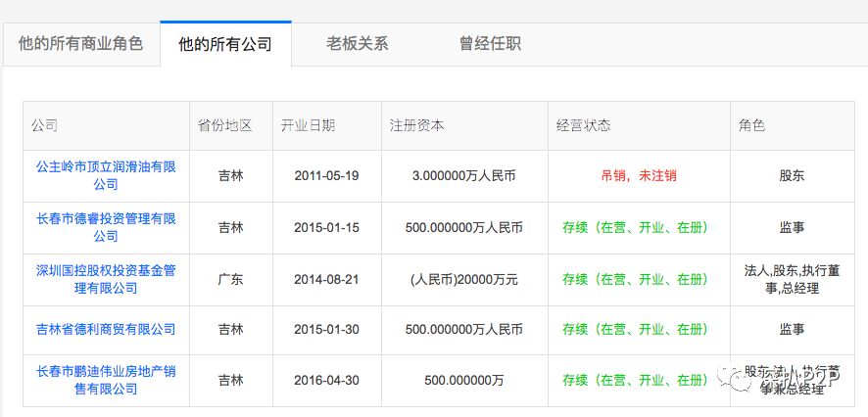Select the date 2015-01-30
Screen dimensions: 868x417
(x=326, y=330)
